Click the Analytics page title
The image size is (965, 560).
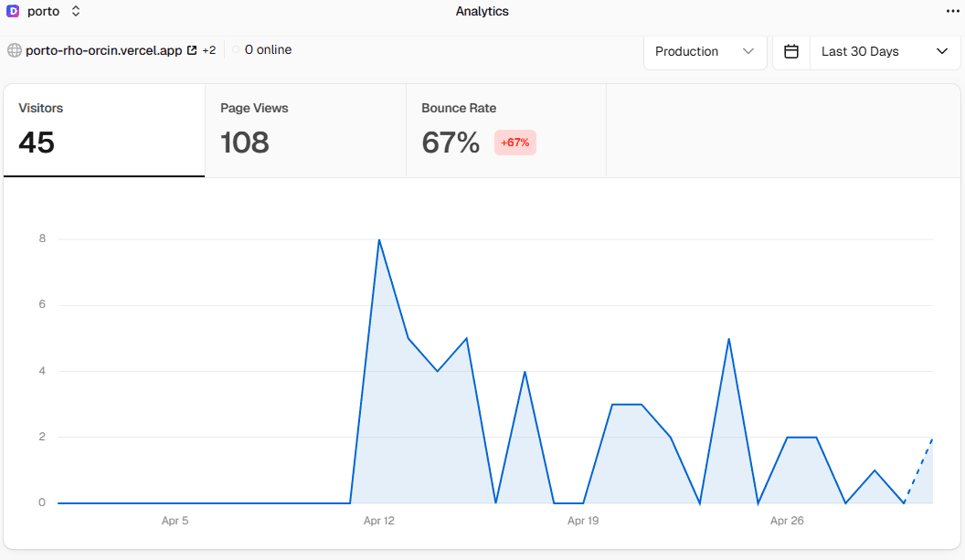(x=482, y=11)
